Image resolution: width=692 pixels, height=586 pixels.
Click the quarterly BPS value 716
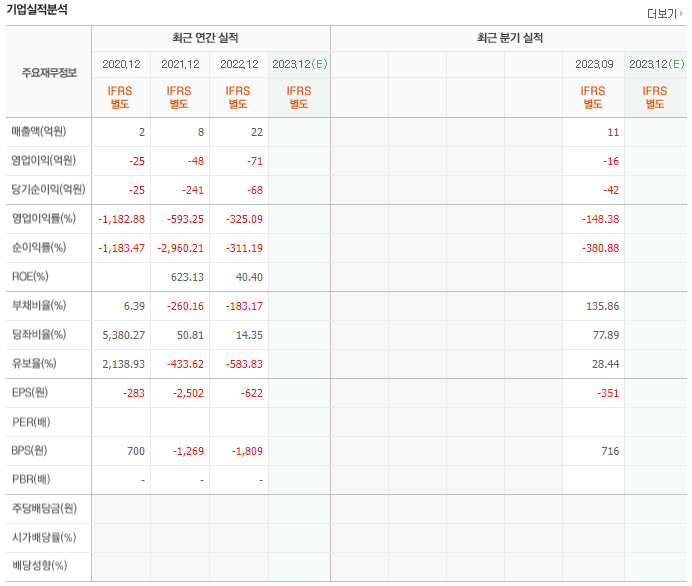(x=610, y=451)
